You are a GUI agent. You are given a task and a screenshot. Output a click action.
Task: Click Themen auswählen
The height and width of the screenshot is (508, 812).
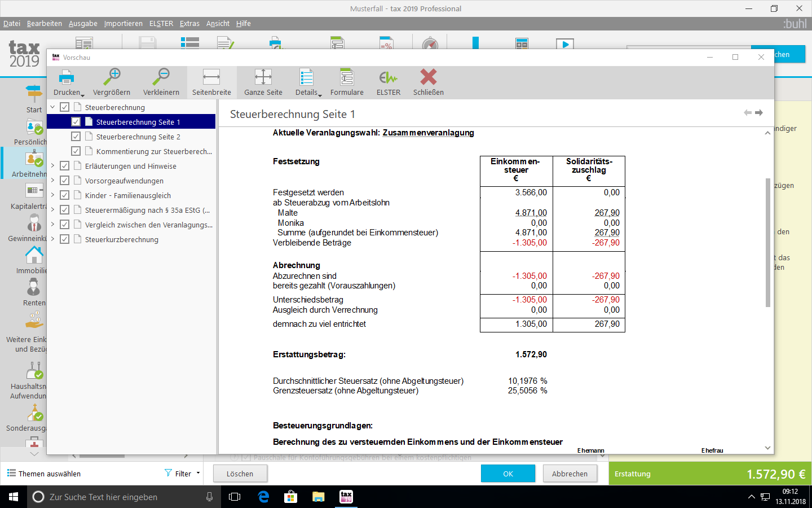(x=44, y=474)
